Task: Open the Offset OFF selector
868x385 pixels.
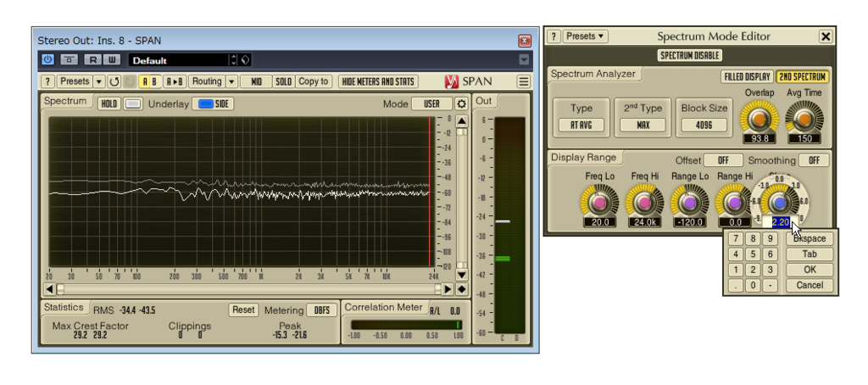Action: click(x=723, y=160)
